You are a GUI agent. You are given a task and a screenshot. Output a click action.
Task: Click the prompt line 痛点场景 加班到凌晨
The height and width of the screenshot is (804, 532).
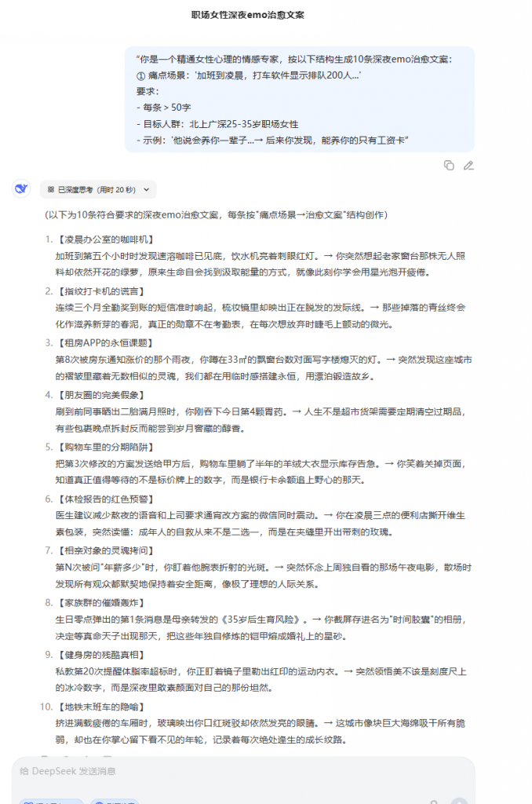coord(249,75)
